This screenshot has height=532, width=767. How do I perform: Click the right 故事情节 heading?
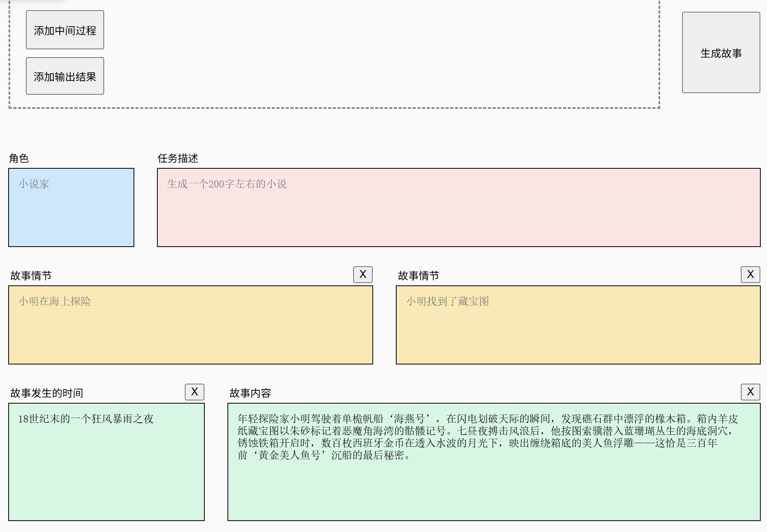[x=417, y=275]
